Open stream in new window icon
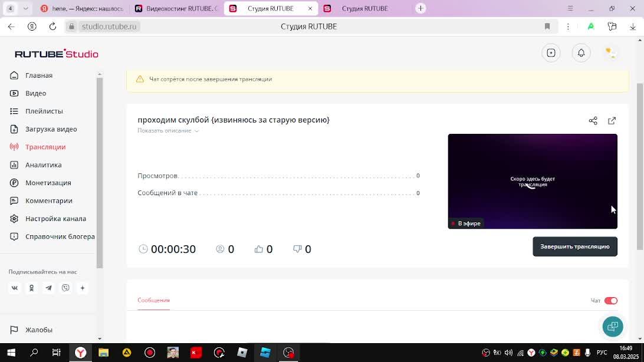Viewport: 644px width, 362px height. click(x=612, y=121)
